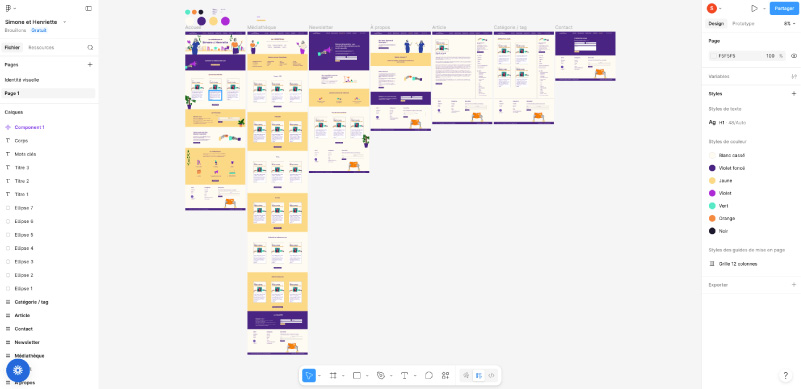Open the user avatar dropdown chevron
The height and width of the screenshot is (389, 801).
[x=720, y=9]
